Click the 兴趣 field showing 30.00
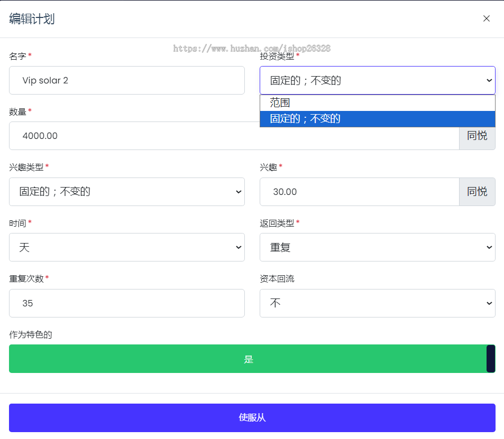The height and width of the screenshot is (439, 504). pos(359,192)
